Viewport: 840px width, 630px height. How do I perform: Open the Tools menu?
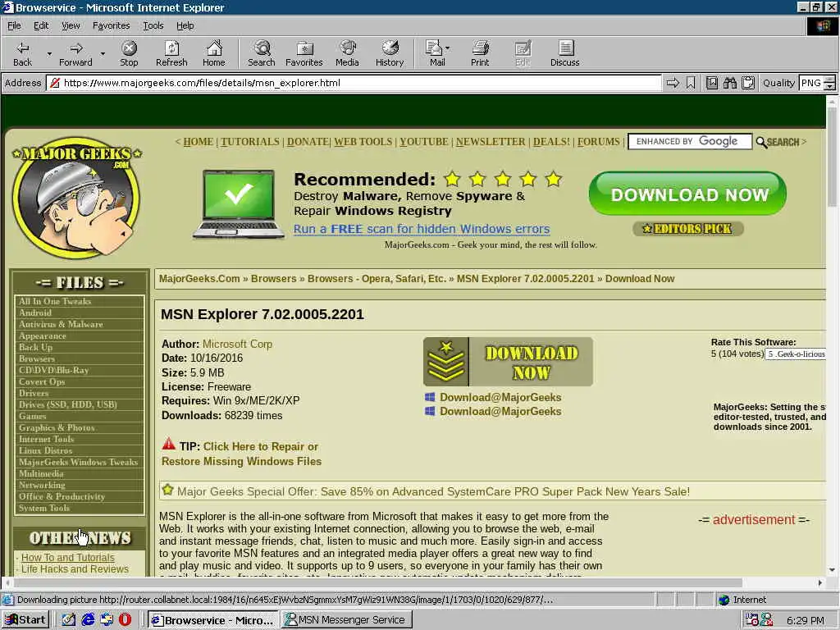point(153,25)
